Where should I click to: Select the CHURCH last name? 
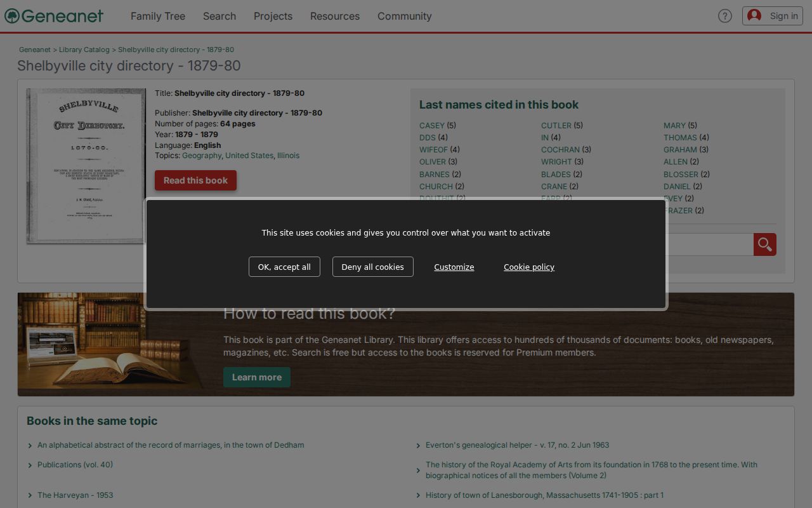click(x=436, y=187)
